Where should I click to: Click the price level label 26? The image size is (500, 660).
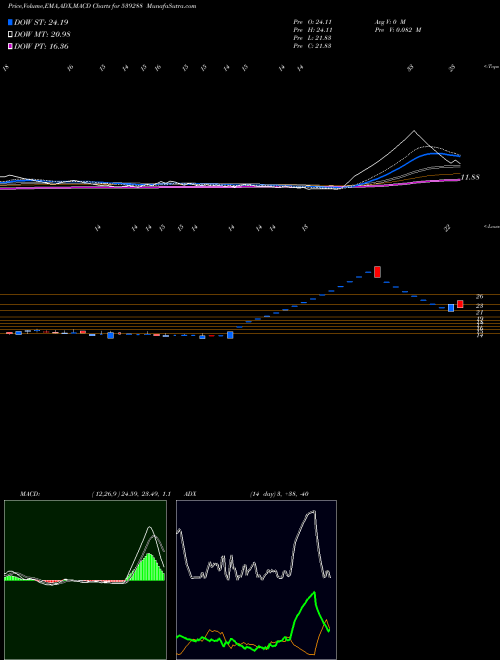click(x=479, y=296)
